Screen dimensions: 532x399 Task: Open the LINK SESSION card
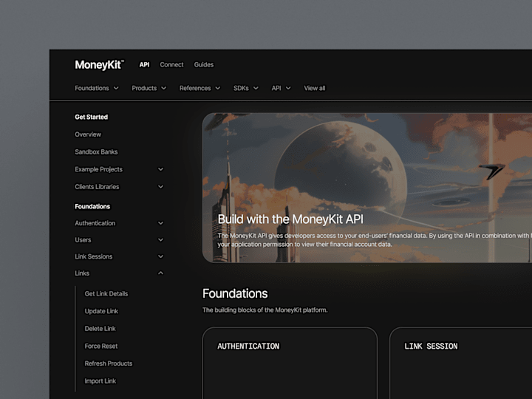[461, 363]
